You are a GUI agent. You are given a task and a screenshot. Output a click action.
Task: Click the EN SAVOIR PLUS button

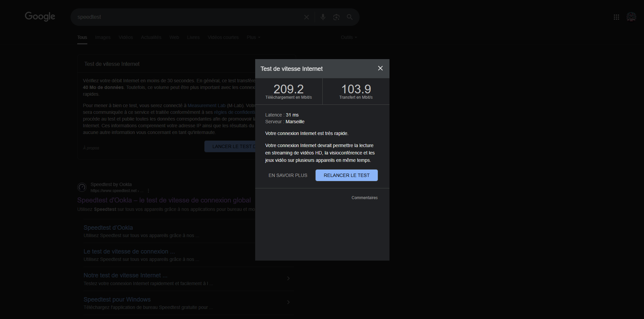[x=288, y=175]
